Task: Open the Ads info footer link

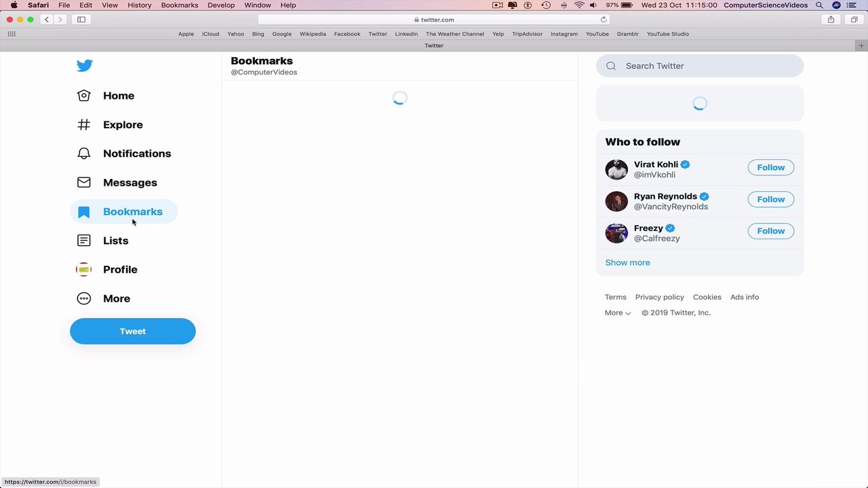Action: 745,297
